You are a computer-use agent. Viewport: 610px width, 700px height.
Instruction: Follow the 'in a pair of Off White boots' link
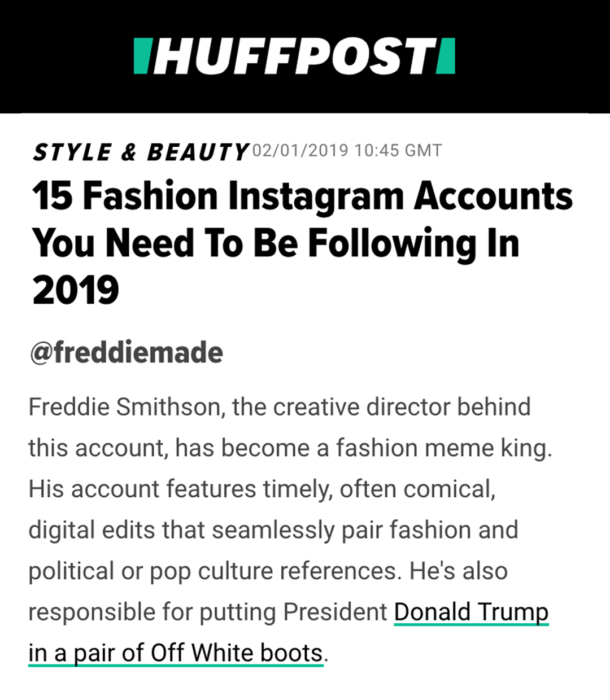pos(176,653)
